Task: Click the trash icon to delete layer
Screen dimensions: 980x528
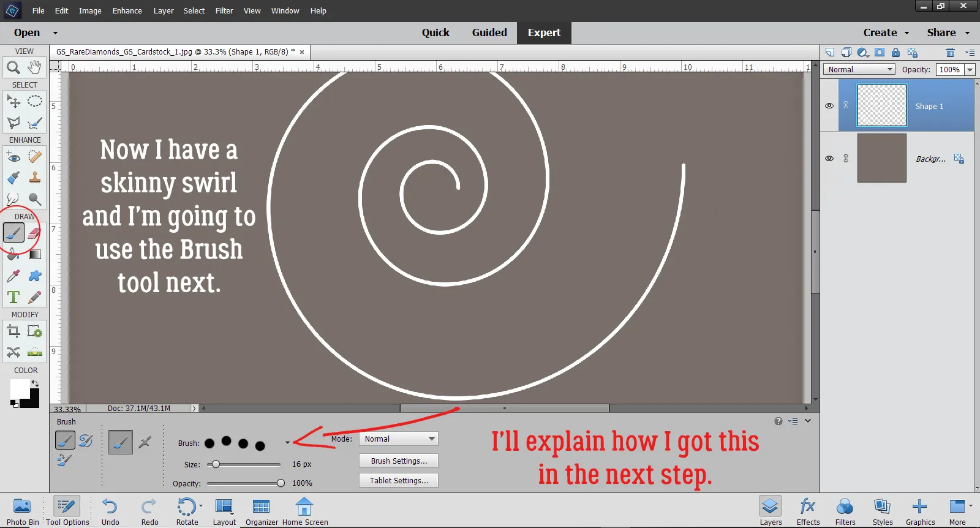Action: (950, 53)
